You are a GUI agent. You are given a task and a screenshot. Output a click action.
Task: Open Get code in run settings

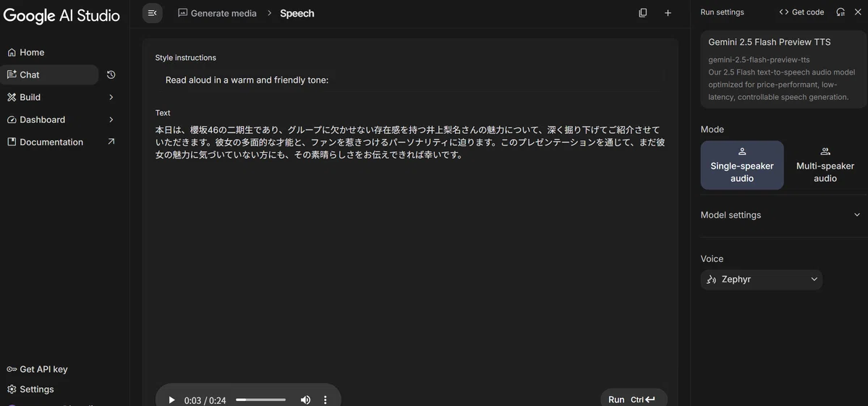pyautogui.click(x=801, y=12)
